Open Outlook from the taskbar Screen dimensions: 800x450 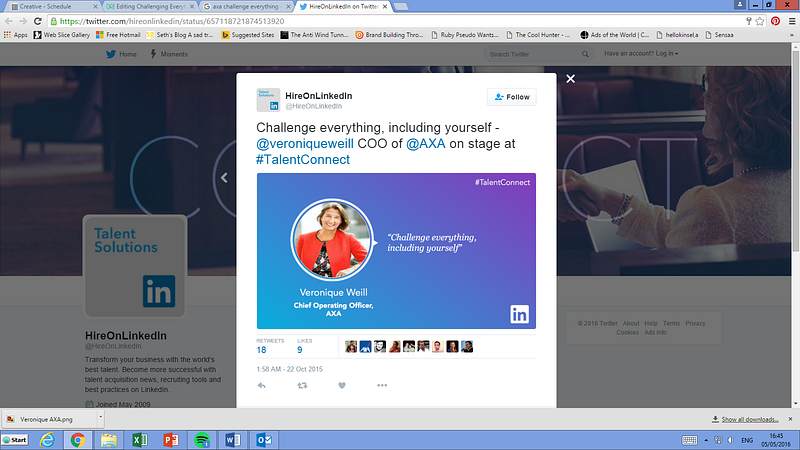(264, 440)
